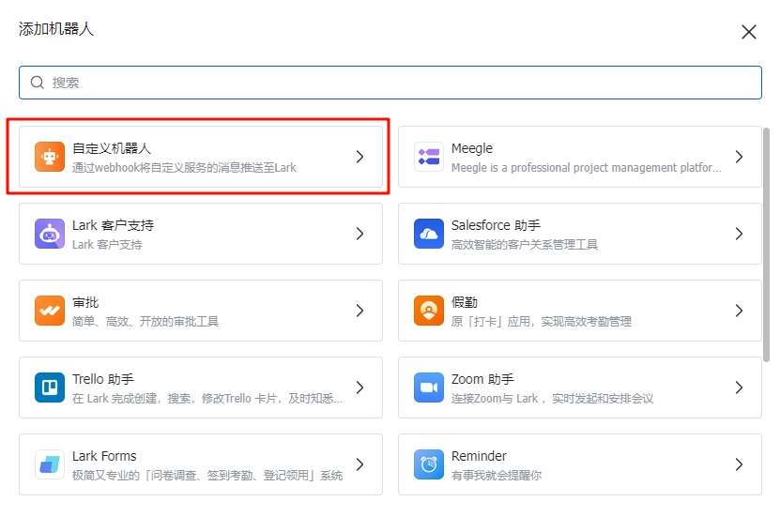780x532 pixels.
Task: Click the Lark Forms icon
Action: coord(50,464)
